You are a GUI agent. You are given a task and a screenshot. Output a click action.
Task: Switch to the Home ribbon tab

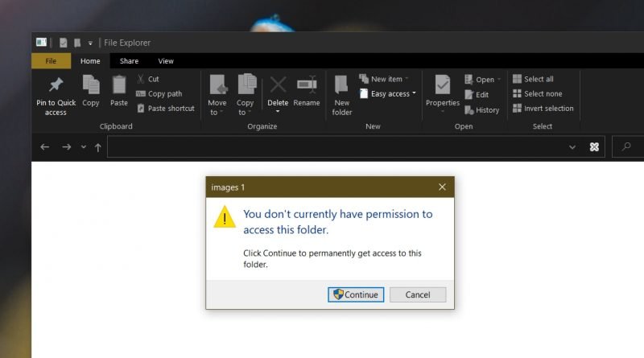tap(90, 61)
